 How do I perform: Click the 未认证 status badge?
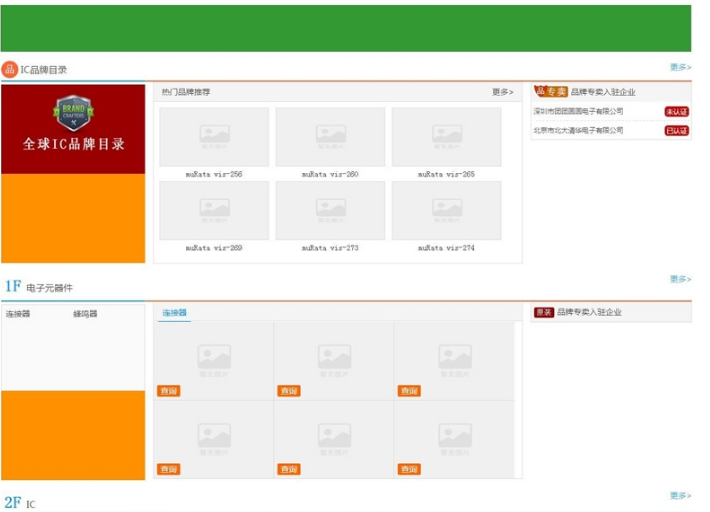pyautogui.click(x=677, y=112)
